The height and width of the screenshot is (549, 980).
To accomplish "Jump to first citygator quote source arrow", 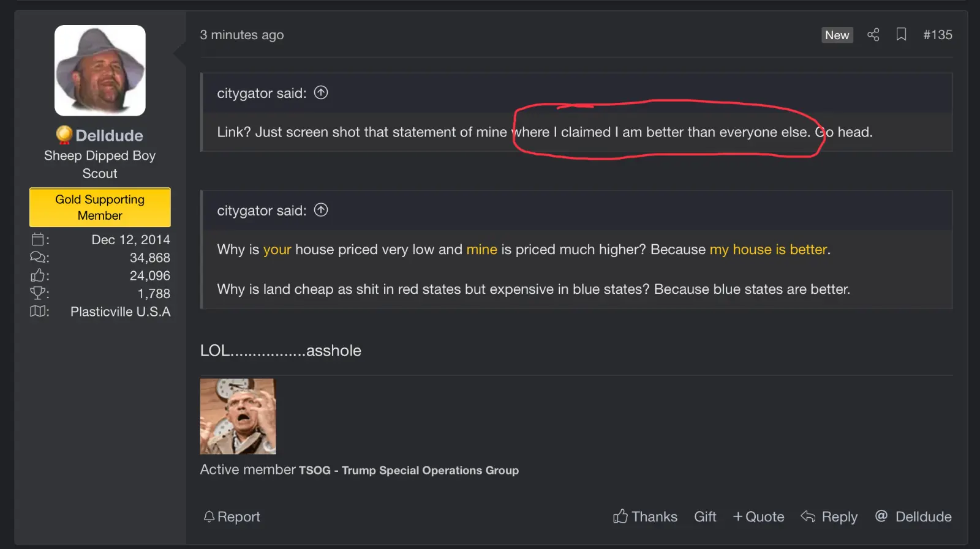I will coord(321,92).
